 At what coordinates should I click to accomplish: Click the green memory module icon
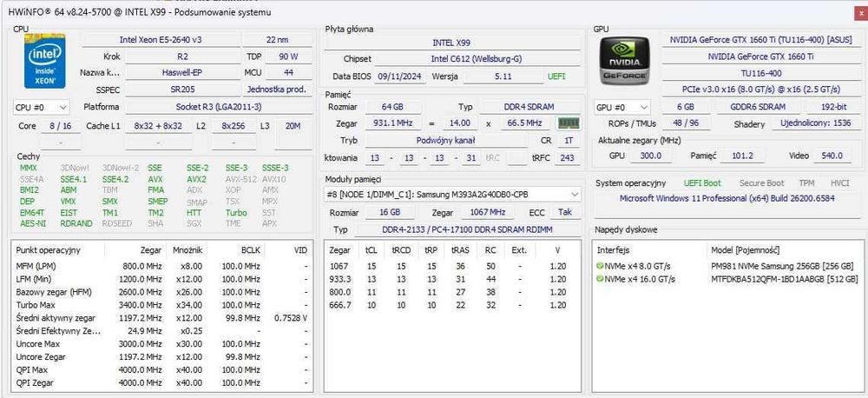pos(568,123)
